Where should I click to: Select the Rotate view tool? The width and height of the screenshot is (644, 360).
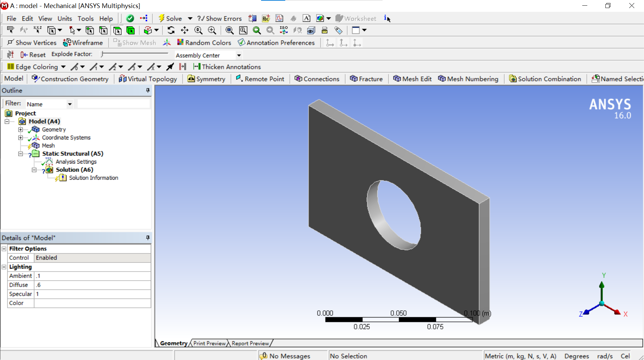coord(171,30)
